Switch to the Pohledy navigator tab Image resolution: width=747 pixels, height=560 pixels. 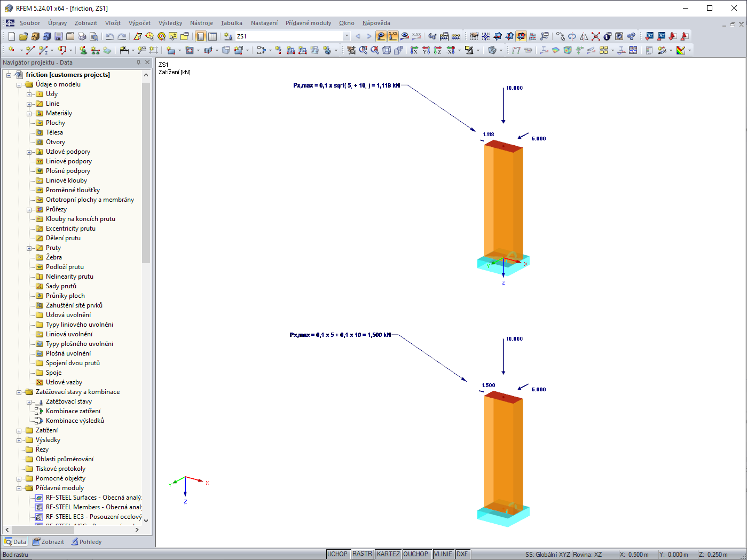[85, 542]
